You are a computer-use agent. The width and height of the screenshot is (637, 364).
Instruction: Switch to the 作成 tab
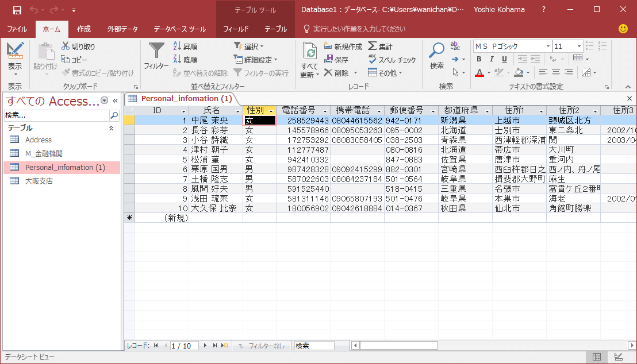tap(84, 29)
